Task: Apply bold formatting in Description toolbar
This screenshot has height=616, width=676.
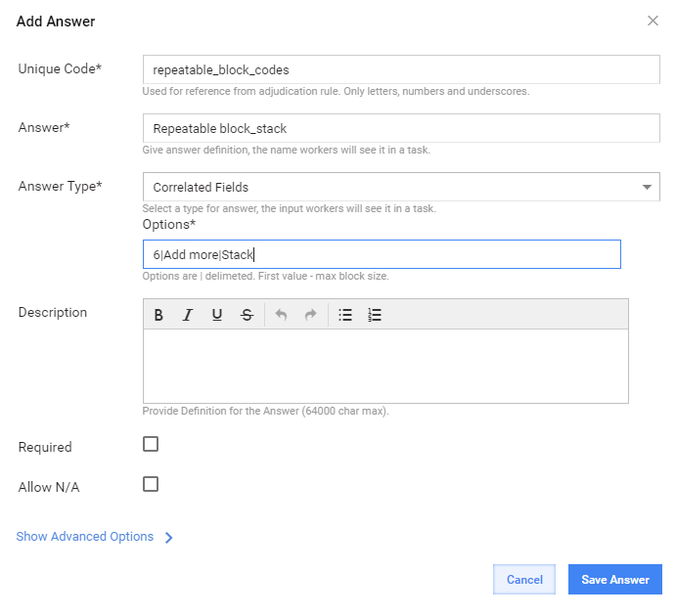Action: click(158, 315)
